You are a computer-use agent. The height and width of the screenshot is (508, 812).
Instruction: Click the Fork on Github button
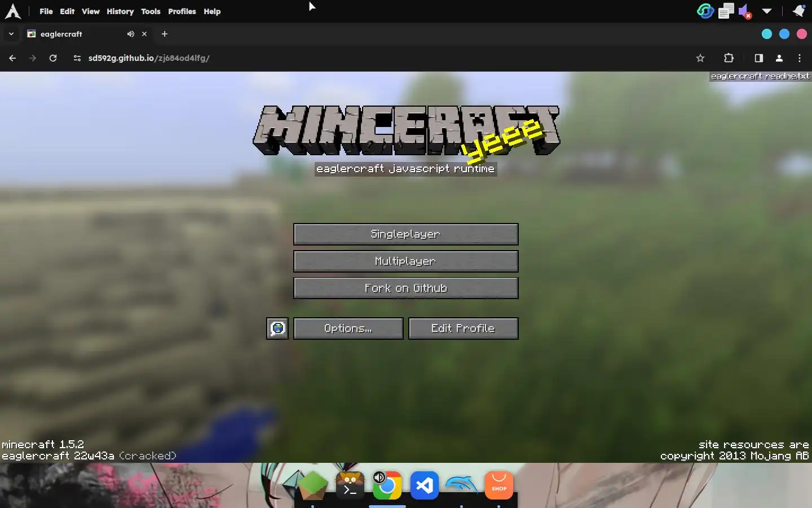[x=405, y=288]
